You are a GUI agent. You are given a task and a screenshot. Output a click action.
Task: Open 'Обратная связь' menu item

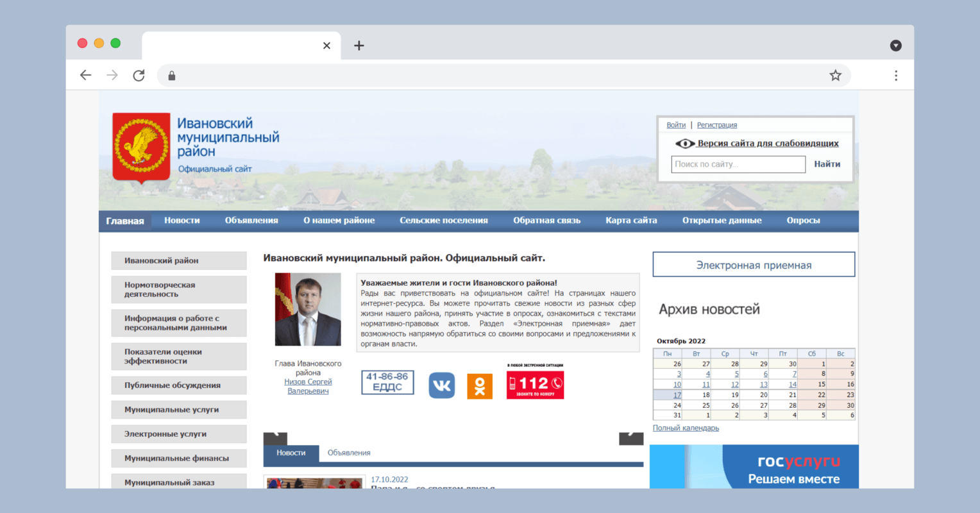(547, 221)
